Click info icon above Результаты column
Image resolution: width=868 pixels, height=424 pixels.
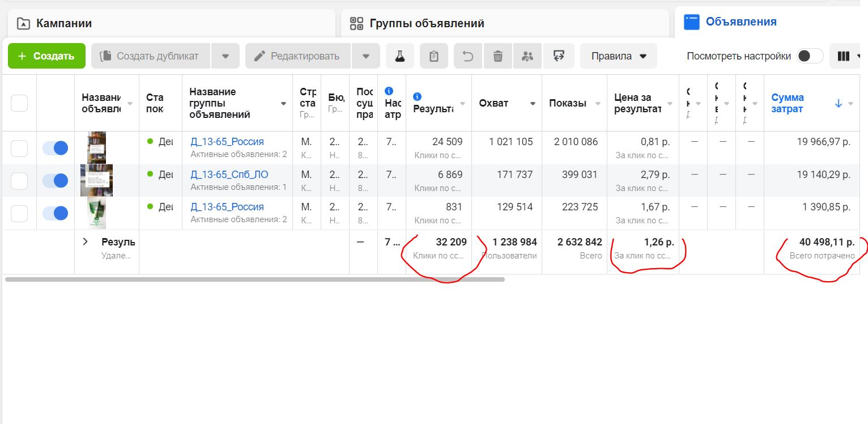point(418,96)
